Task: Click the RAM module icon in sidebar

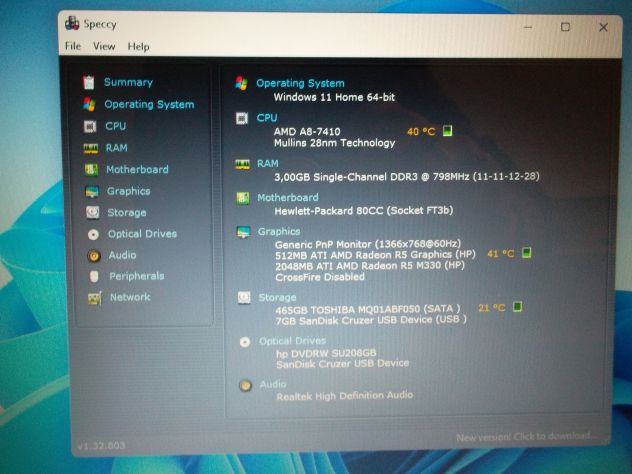Action: coord(91,148)
